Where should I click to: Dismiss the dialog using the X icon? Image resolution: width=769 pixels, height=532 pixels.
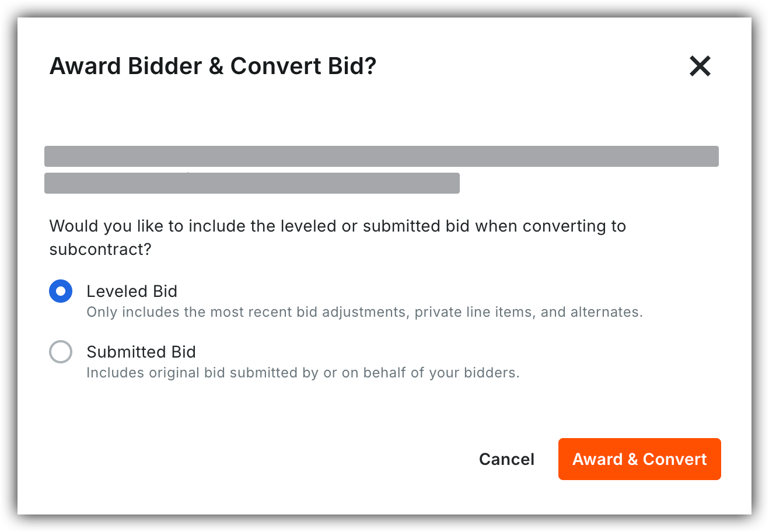pyautogui.click(x=700, y=66)
